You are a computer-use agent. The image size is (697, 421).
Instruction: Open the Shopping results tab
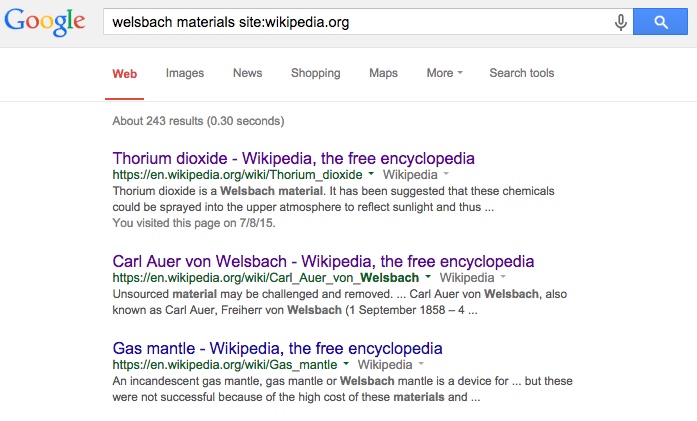pos(316,73)
